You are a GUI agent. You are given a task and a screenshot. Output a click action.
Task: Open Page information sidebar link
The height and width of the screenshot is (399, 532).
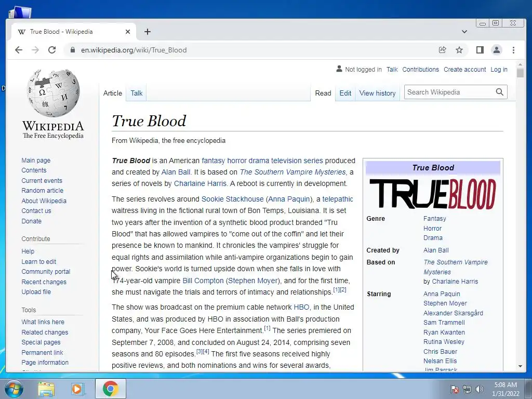pyautogui.click(x=45, y=362)
